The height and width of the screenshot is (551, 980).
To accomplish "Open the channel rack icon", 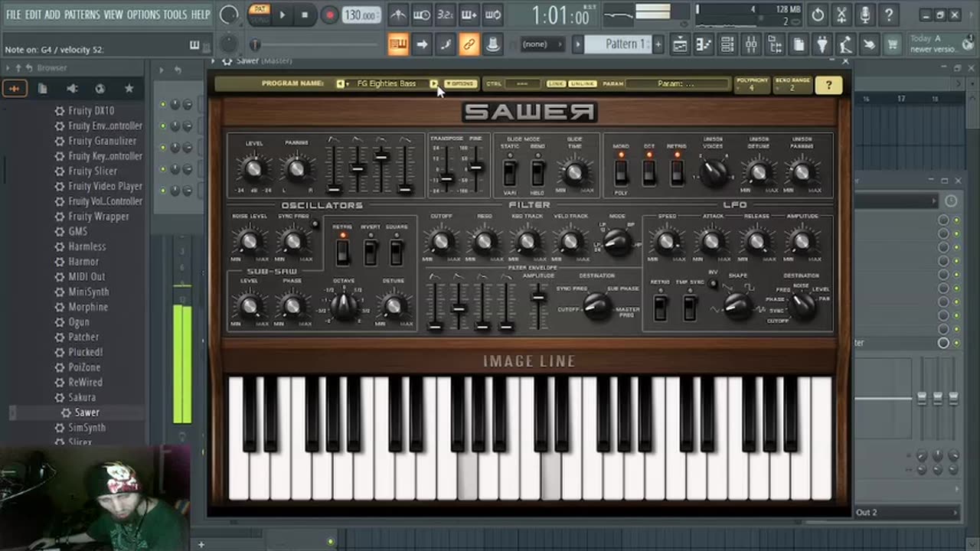I will coord(727,45).
